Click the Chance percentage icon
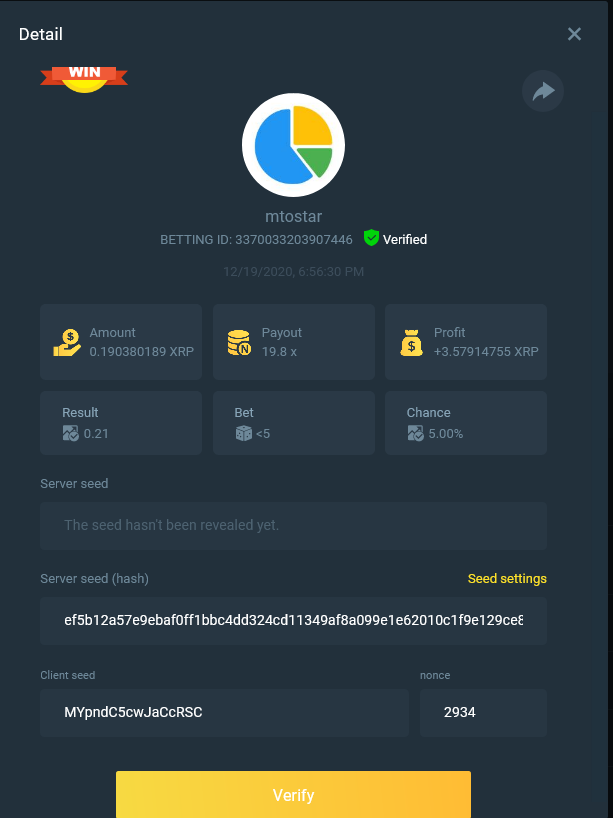The width and height of the screenshot is (613, 818). point(415,433)
